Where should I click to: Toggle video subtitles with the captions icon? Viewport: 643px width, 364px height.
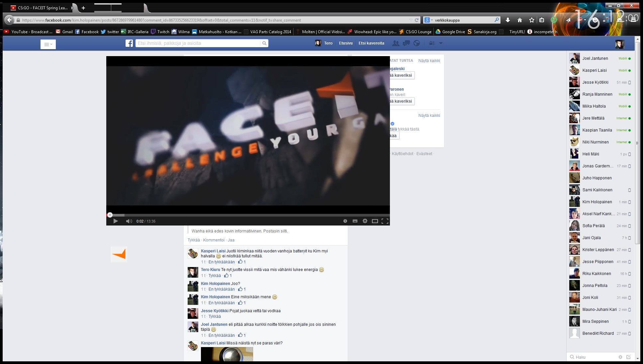(355, 221)
